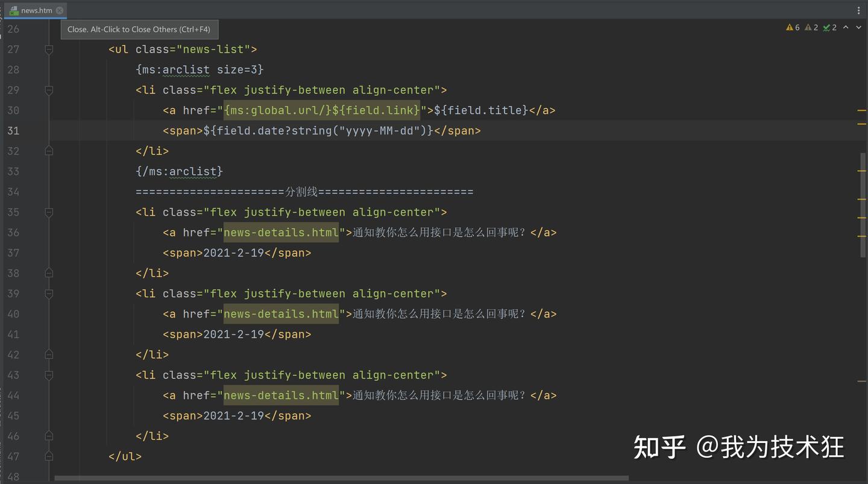Click the fold marker beside line 47
Image resolution: width=868 pixels, height=484 pixels.
(49, 456)
